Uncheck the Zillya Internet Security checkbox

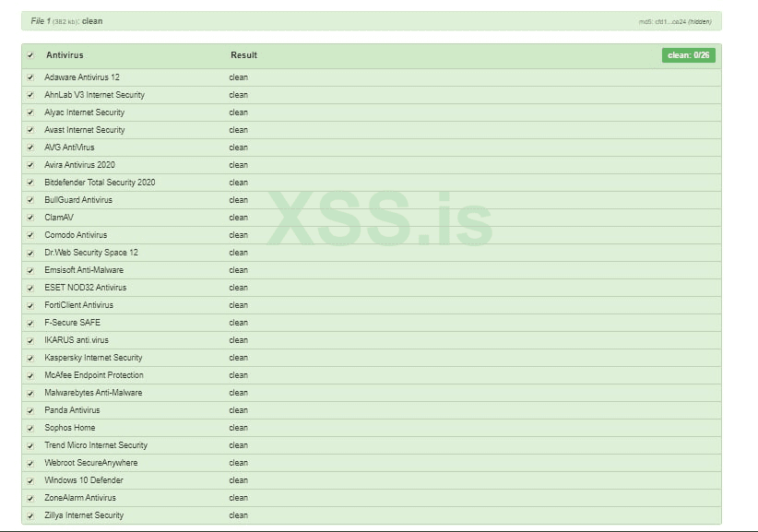coord(30,515)
